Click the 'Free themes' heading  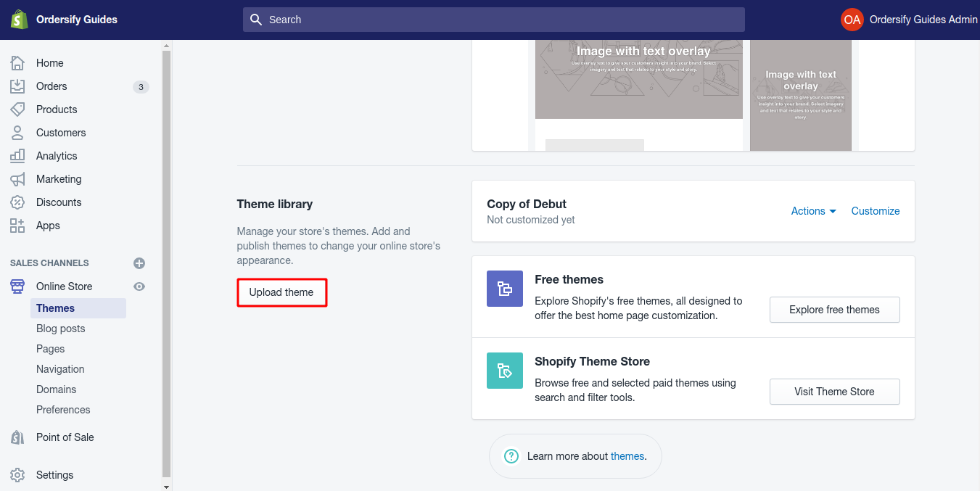(569, 279)
